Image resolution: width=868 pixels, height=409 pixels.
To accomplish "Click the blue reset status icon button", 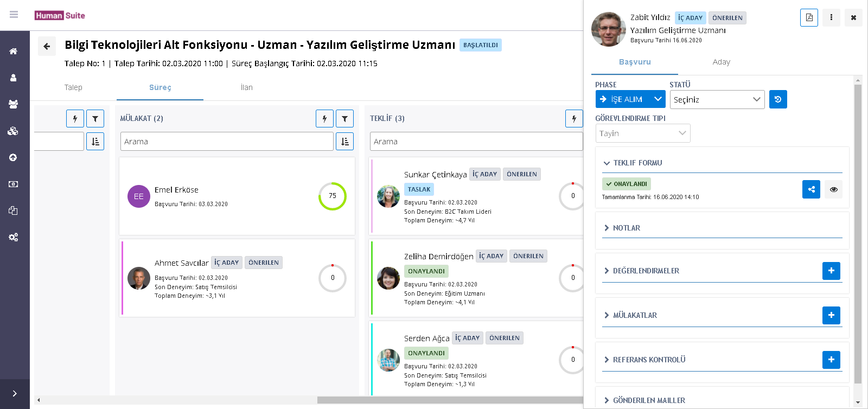I will [x=778, y=99].
